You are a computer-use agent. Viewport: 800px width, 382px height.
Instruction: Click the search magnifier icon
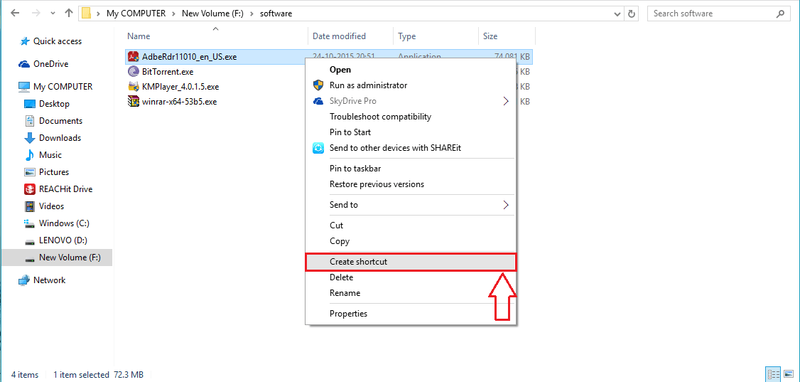pyautogui.click(x=780, y=14)
